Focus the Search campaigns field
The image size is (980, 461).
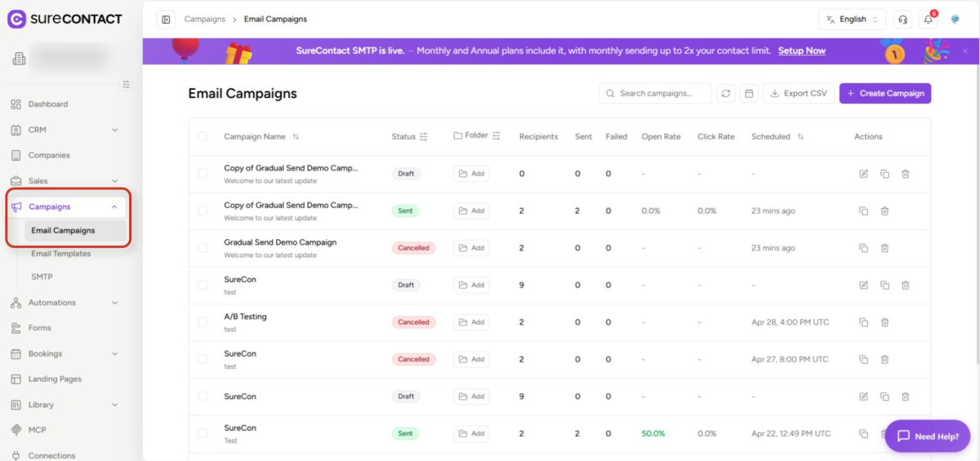pos(655,94)
